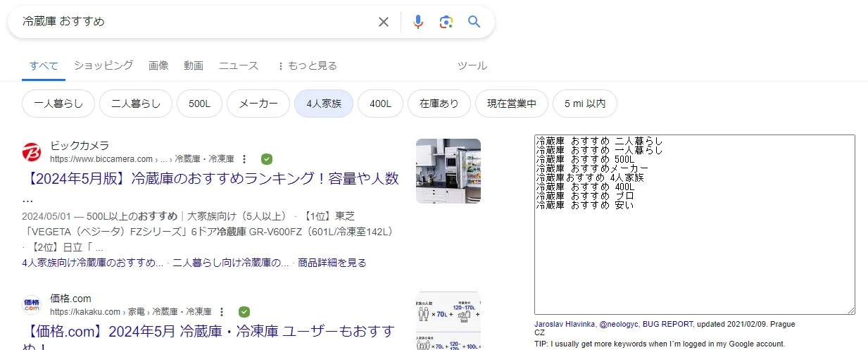
Task: Click 価格.com capacity chart thumbnail
Action: point(448,320)
